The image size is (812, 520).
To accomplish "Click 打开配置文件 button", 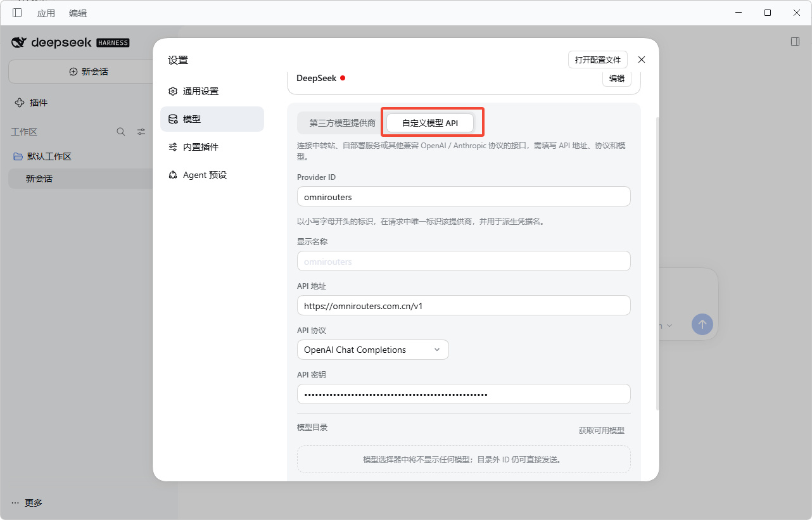I will (598, 60).
